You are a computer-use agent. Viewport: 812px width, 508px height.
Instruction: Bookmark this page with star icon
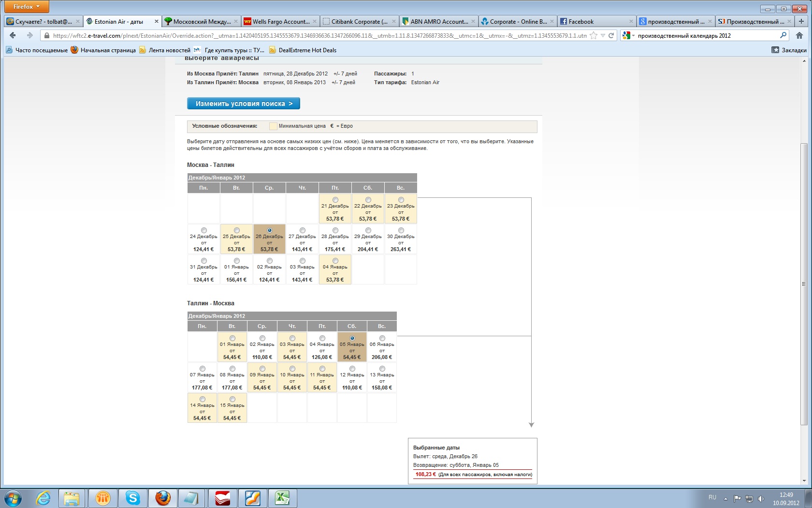[594, 35]
